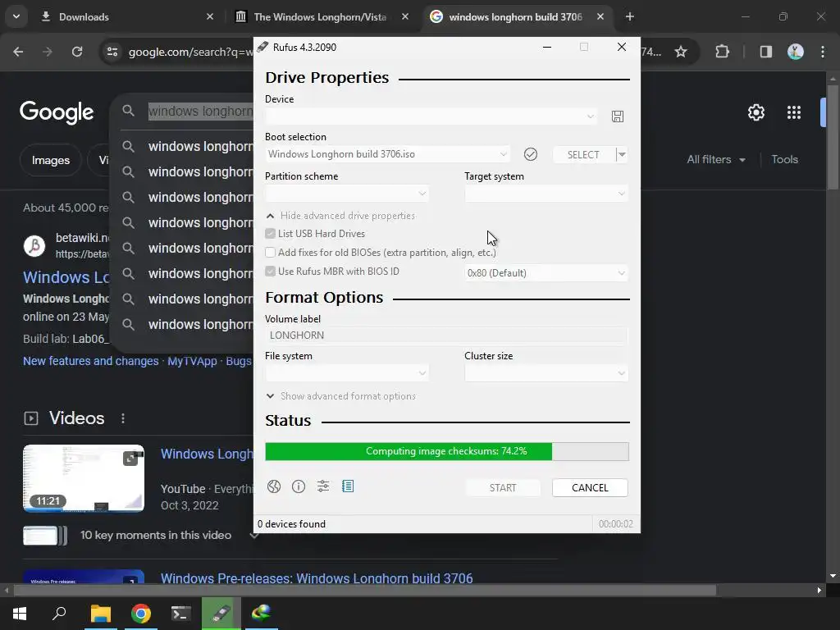Go back in Chrome history

(x=18, y=52)
